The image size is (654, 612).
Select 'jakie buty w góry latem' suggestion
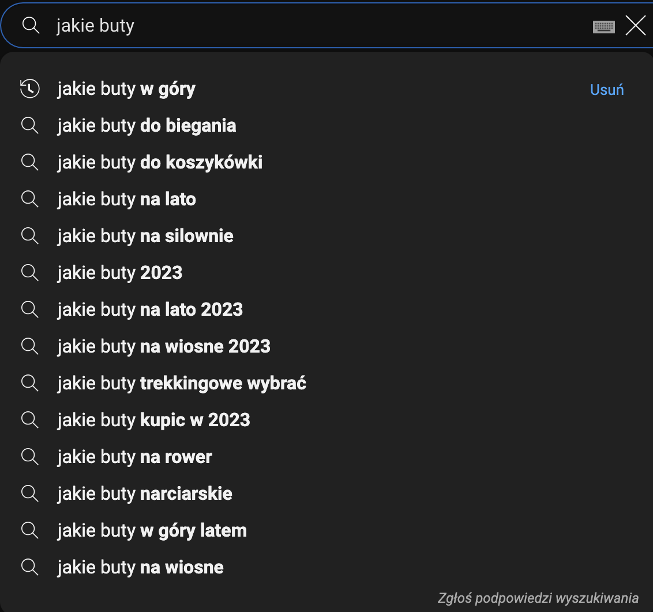click(152, 531)
